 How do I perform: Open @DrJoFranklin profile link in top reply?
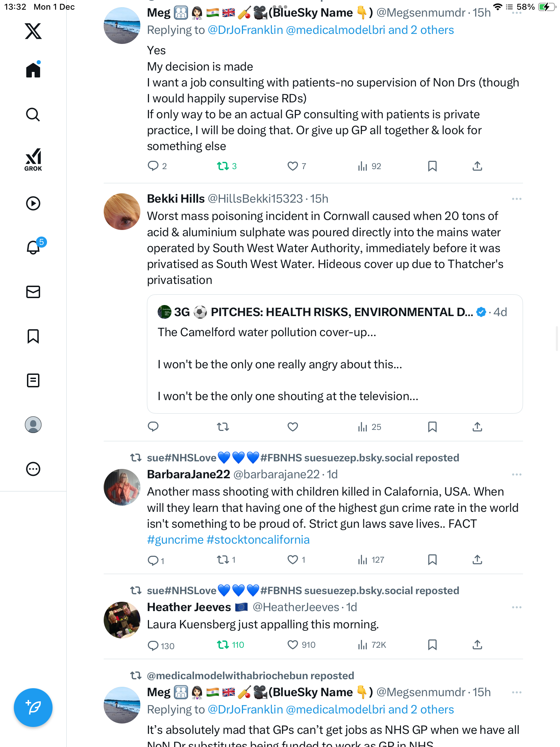(245, 30)
